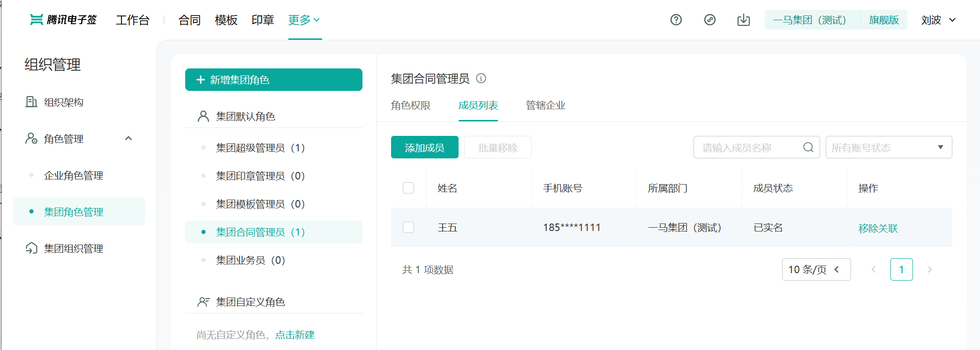Click the help question mark icon

point(676,20)
